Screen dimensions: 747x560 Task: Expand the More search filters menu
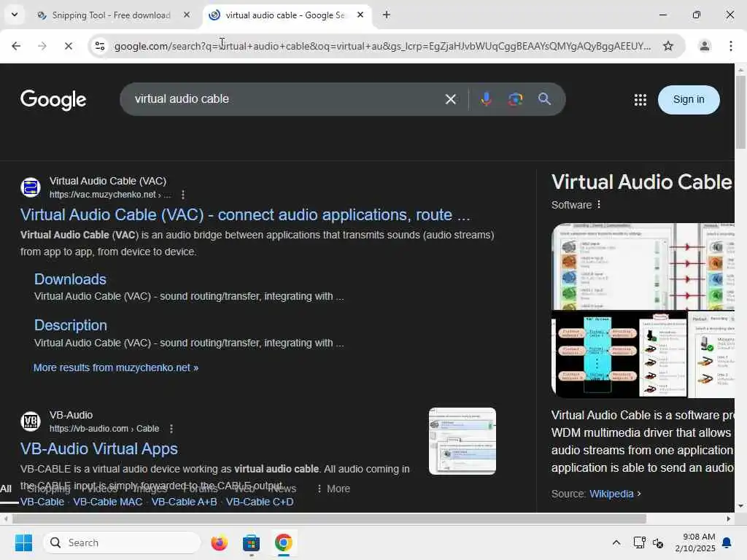click(333, 489)
